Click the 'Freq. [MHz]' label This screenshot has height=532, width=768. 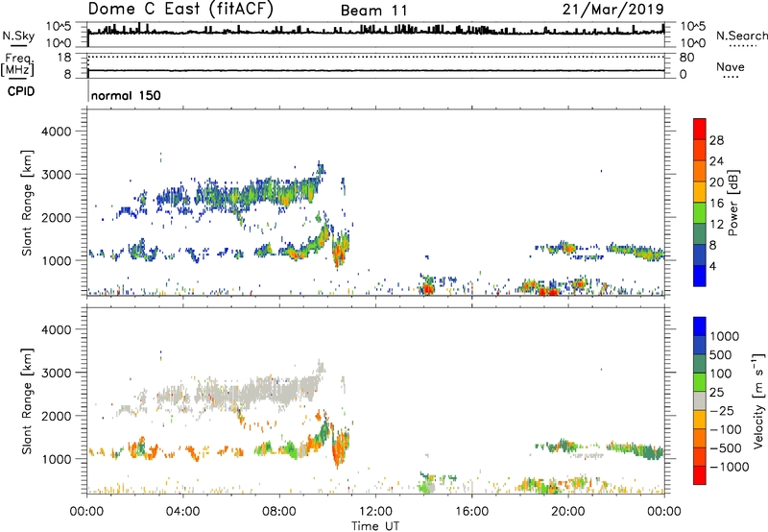(x=18, y=64)
